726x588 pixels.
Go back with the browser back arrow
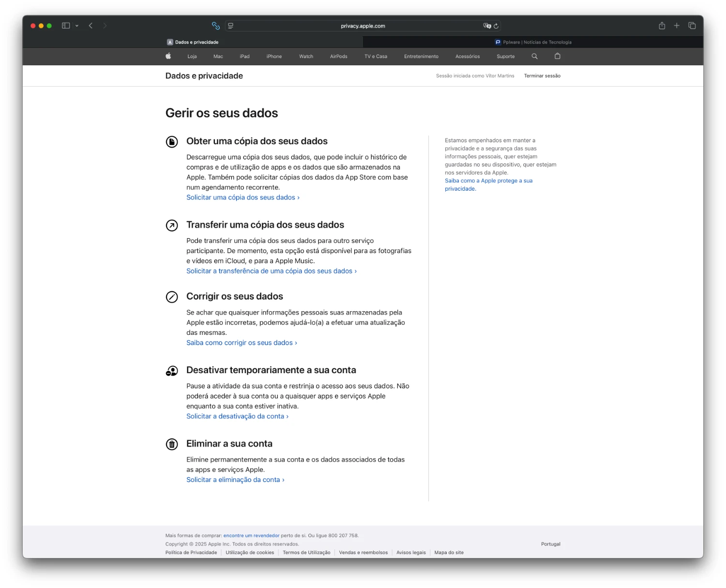click(91, 26)
